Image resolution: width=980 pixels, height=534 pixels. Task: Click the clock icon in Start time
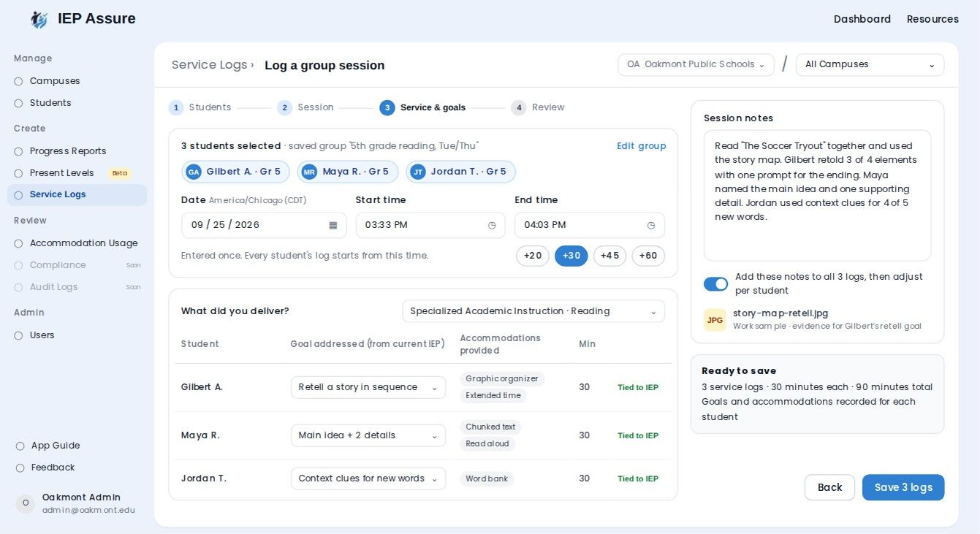coord(492,225)
